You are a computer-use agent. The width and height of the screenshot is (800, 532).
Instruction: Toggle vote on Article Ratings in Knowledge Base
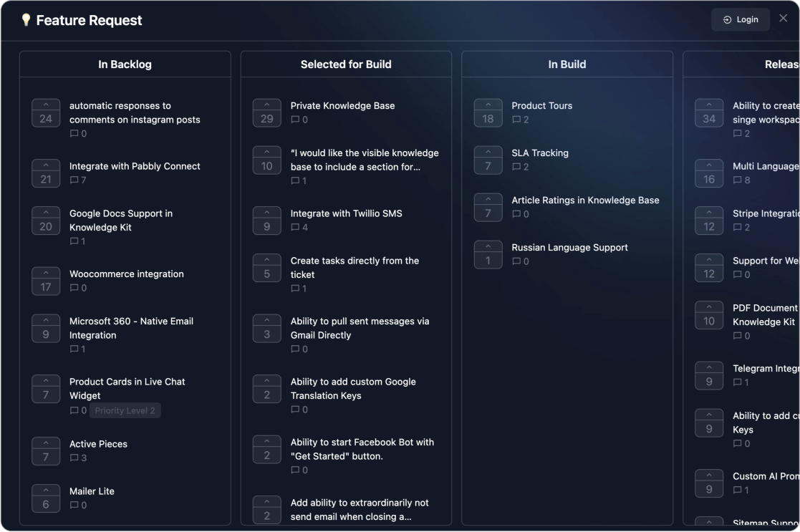pos(488,207)
